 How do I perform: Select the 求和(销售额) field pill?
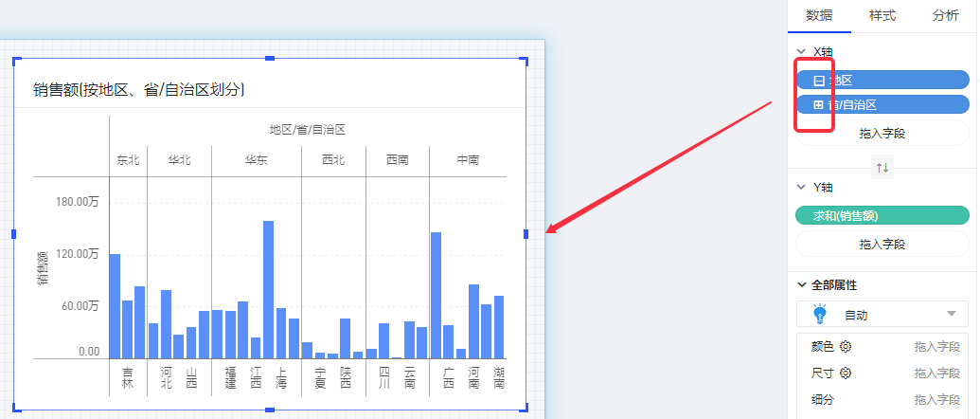882,216
